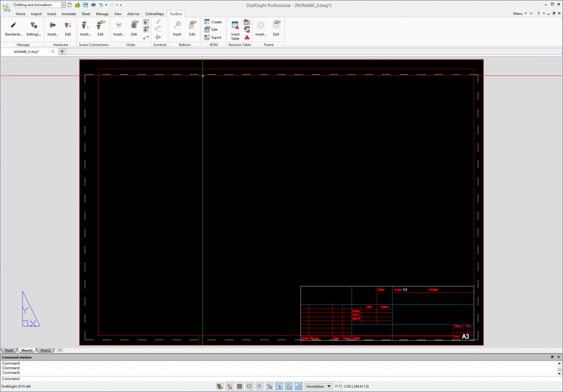Insert a Hole from the Holes group
Screen dimensions: 563x392
[x=119, y=27]
